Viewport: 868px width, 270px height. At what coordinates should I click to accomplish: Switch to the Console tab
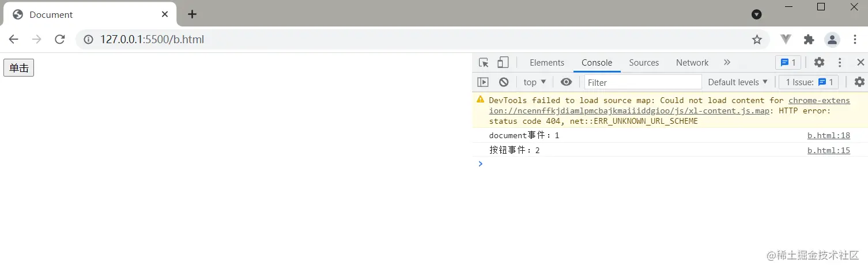tap(597, 63)
